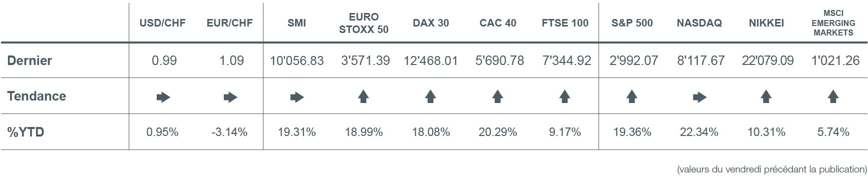Select the NASDAQ last value 8'117.67
The image size is (868, 183).
coord(701,60)
